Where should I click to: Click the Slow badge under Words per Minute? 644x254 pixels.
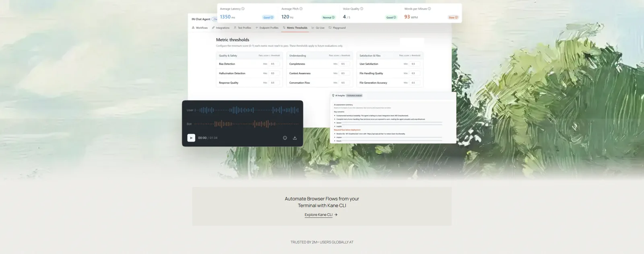point(453,17)
